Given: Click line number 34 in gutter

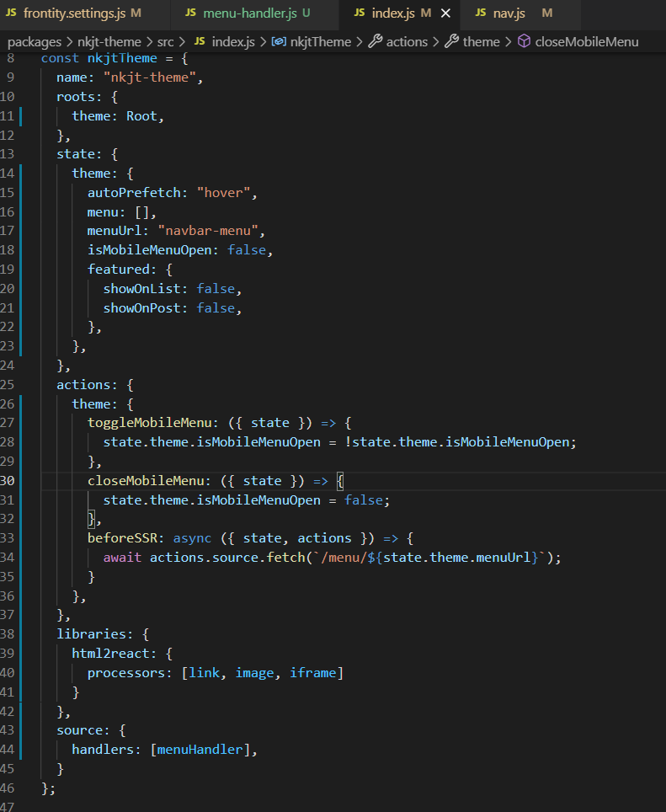Looking at the screenshot, I should click(8, 558).
